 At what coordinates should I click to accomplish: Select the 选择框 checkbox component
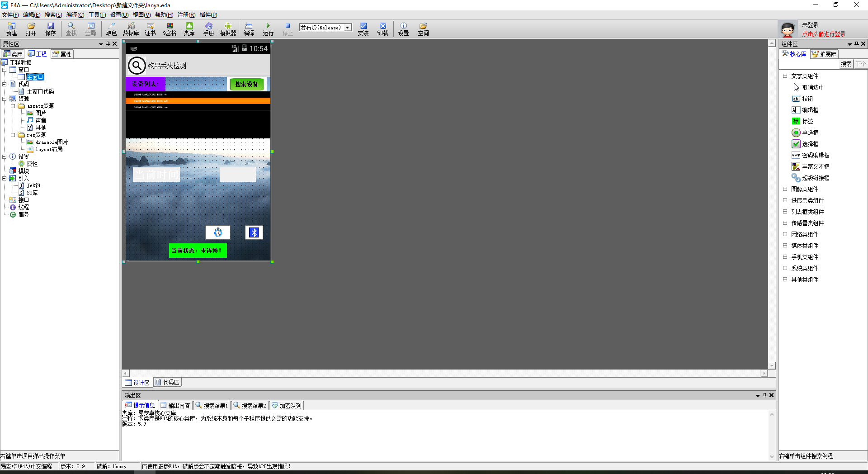click(805, 144)
